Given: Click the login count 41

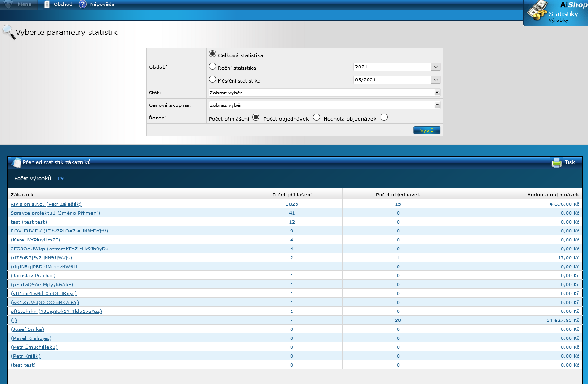Looking at the screenshot, I should [x=292, y=213].
